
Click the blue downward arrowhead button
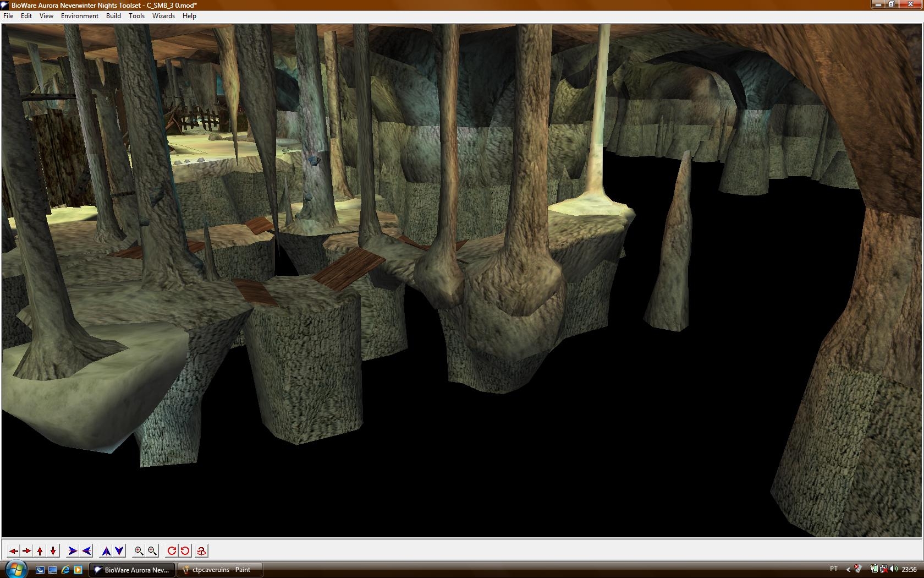click(x=119, y=550)
